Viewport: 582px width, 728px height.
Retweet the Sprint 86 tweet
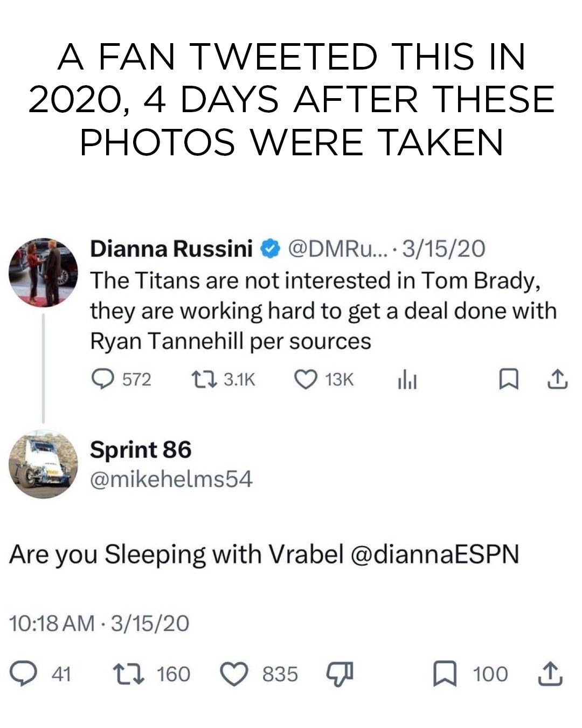pyautogui.click(x=130, y=674)
